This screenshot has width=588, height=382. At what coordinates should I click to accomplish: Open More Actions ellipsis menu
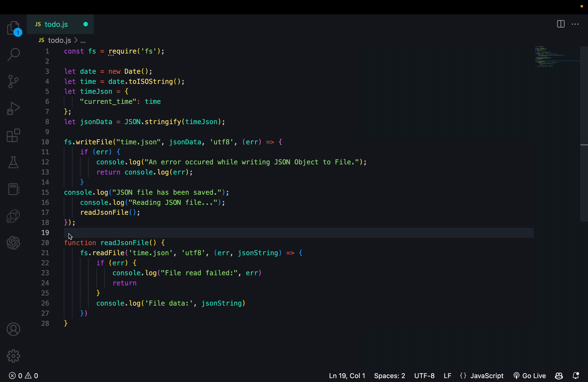click(575, 24)
